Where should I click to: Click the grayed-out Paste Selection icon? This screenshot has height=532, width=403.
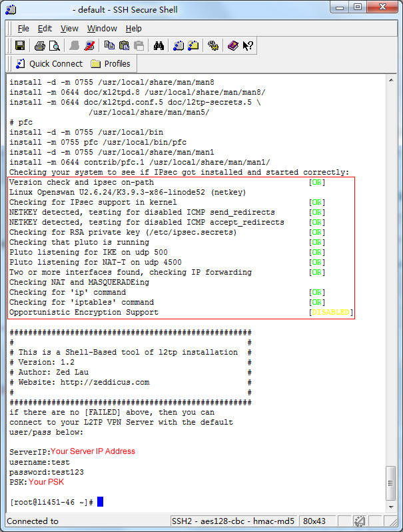click(139, 45)
